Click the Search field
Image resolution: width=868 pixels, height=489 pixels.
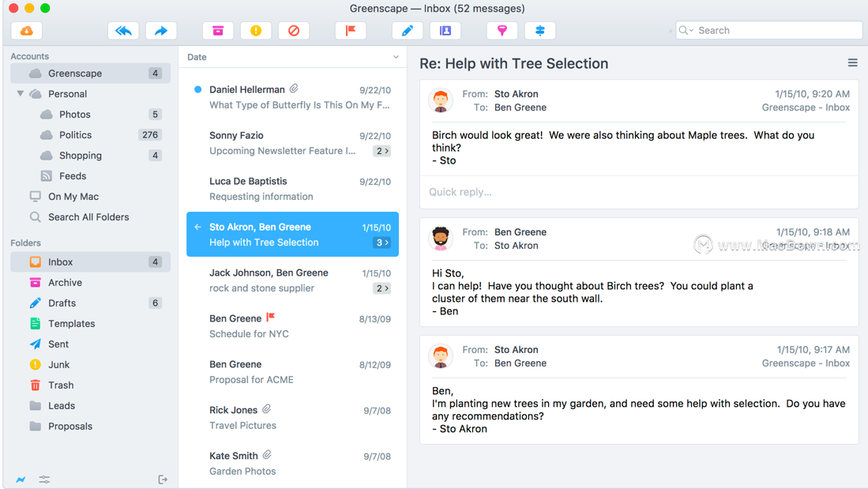[x=769, y=31]
